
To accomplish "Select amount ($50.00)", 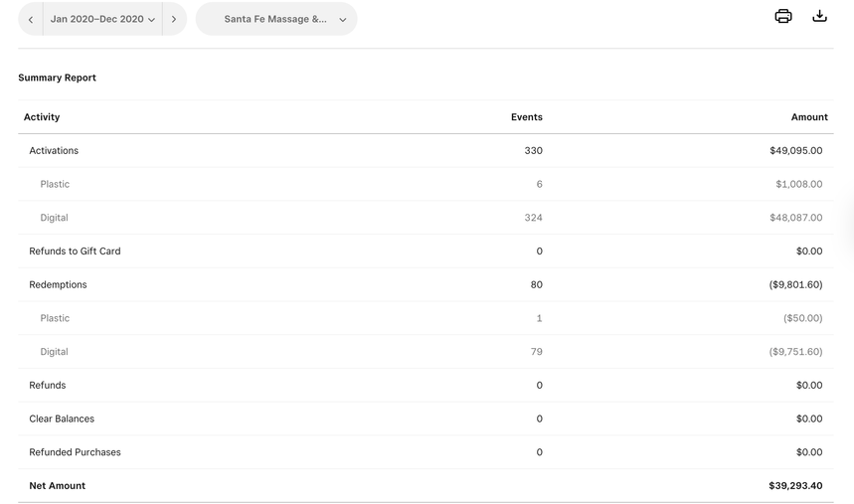I will pyautogui.click(x=803, y=318).
